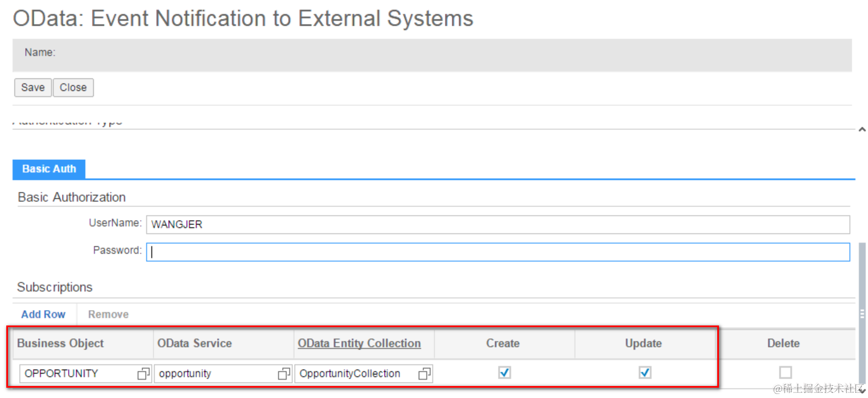Image resolution: width=868 pixels, height=398 pixels.
Task: Click the Subscriptions section heading
Action: click(x=55, y=287)
